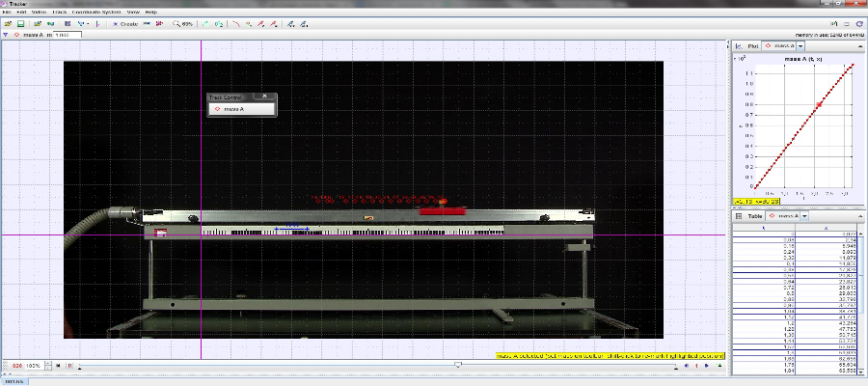Click the coordinate axes icon
Screen dimensions: 868x386
tap(98, 24)
